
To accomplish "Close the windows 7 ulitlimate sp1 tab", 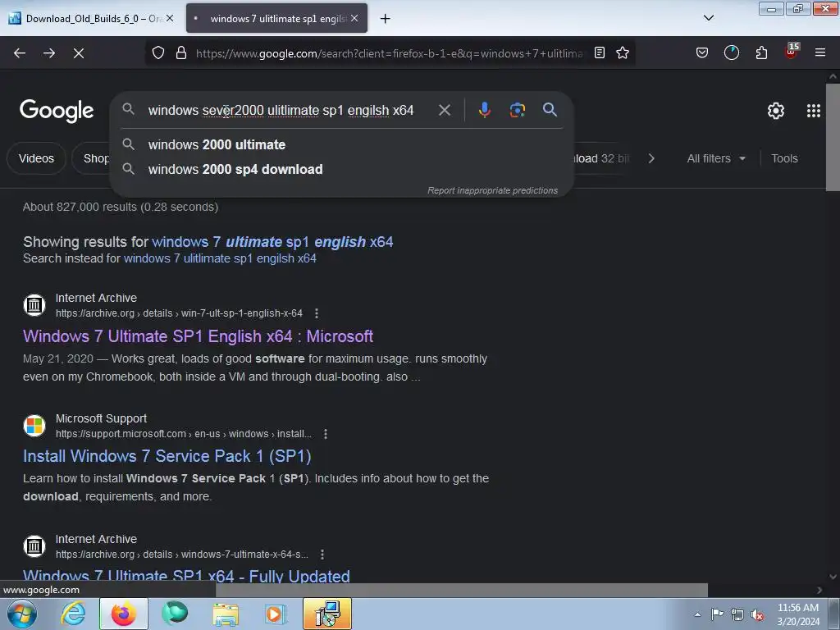I will [354, 18].
